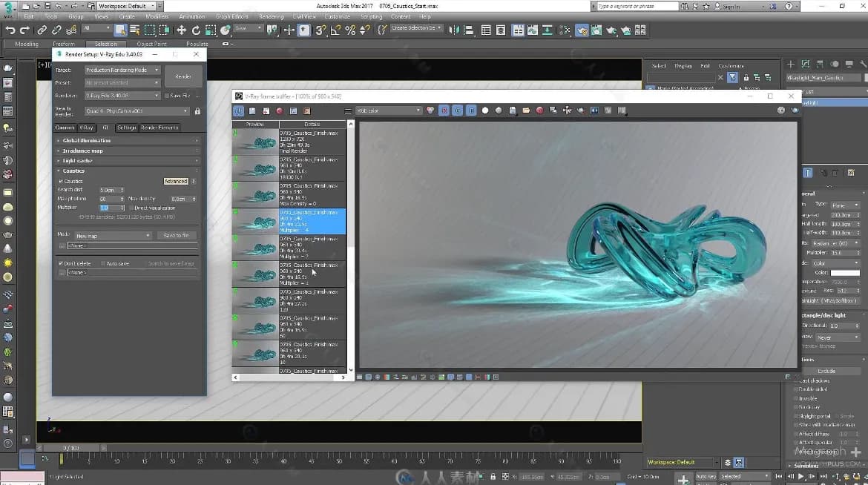Show red channel in V-Ray frame buffer
This screenshot has width=868, height=485.
click(x=444, y=110)
